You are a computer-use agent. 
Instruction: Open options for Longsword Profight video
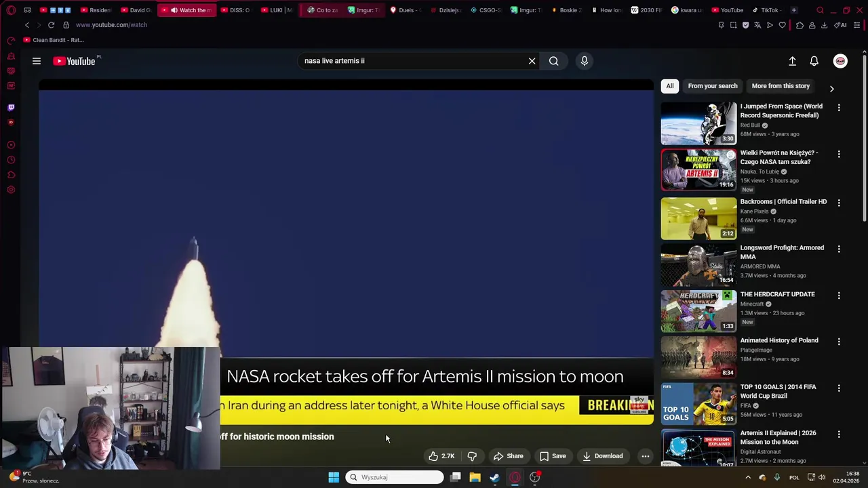click(x=839, y=249)
